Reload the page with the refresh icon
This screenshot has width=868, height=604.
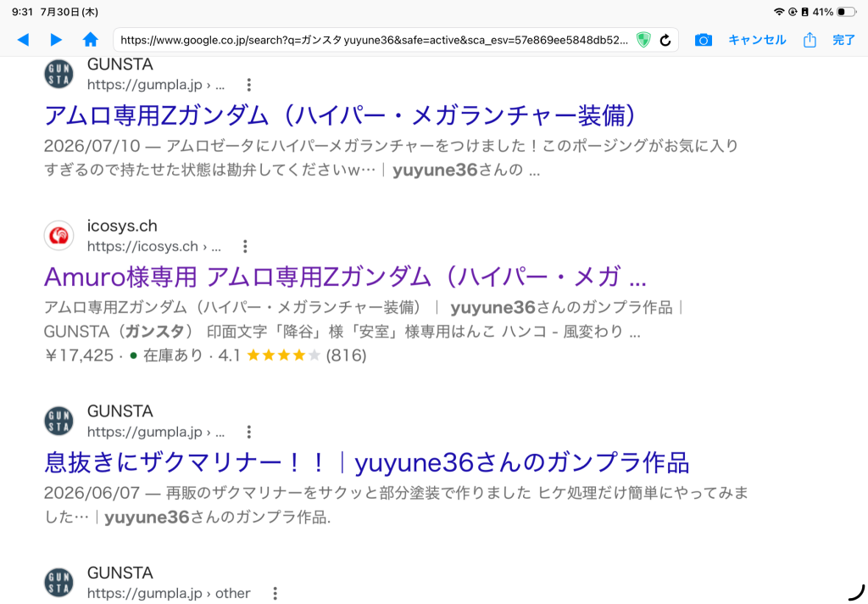[x=665, y=40]
